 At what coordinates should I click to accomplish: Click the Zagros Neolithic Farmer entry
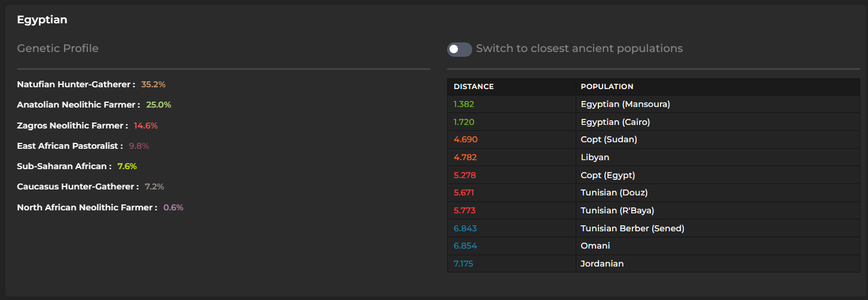pyautogui.click(x=72, y=125)
